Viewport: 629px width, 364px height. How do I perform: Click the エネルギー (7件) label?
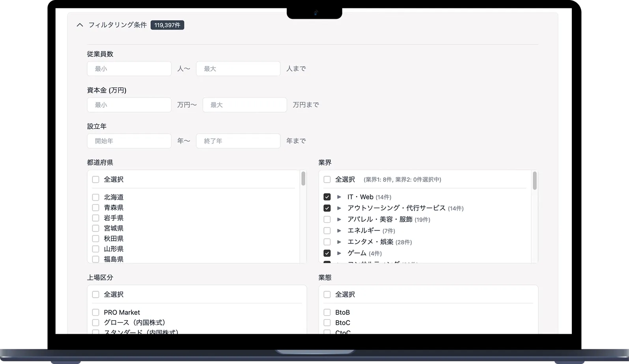tap(371, 230)
